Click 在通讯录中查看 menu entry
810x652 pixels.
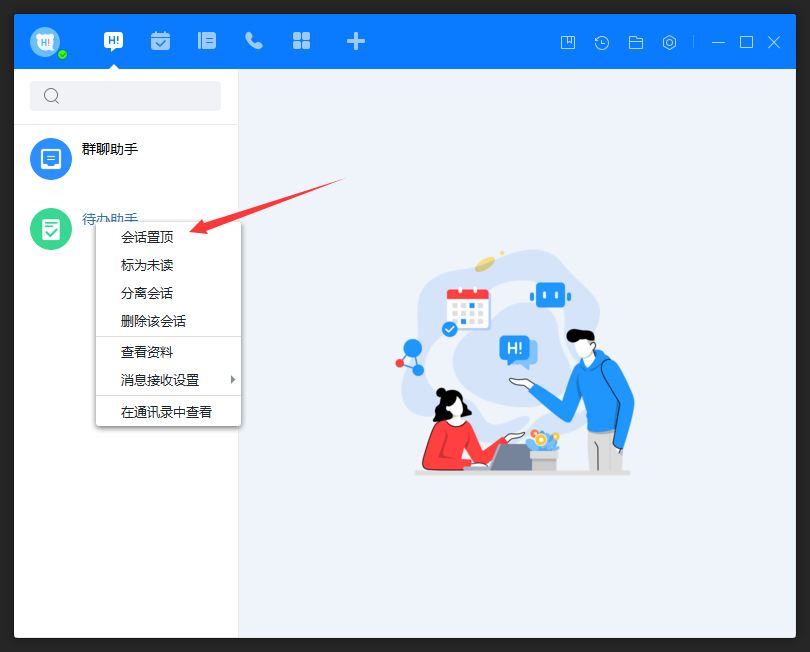coord(167,410)
